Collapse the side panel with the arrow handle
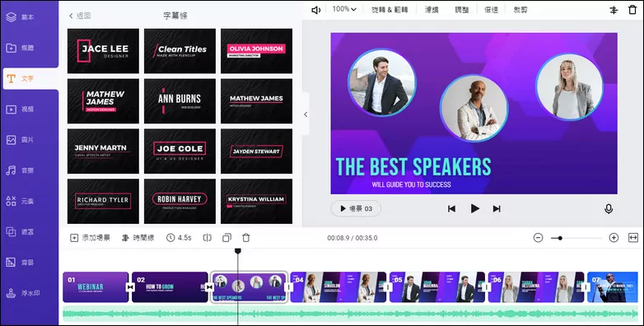Viewport: 644px width, 326px height. (x=306, y=114)
